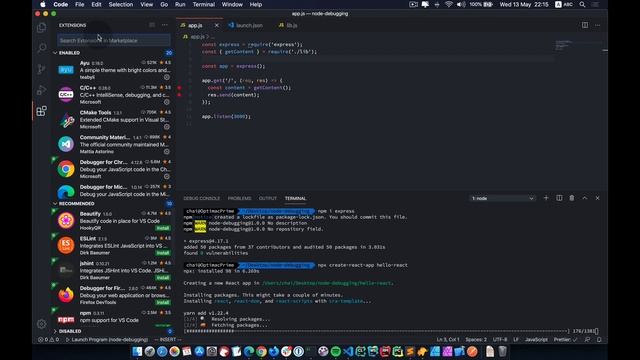Image resolution: width=640 pixels, height=360 pixels.
Task: Switch to the lib.js editor tab
Action: [292, 25]
